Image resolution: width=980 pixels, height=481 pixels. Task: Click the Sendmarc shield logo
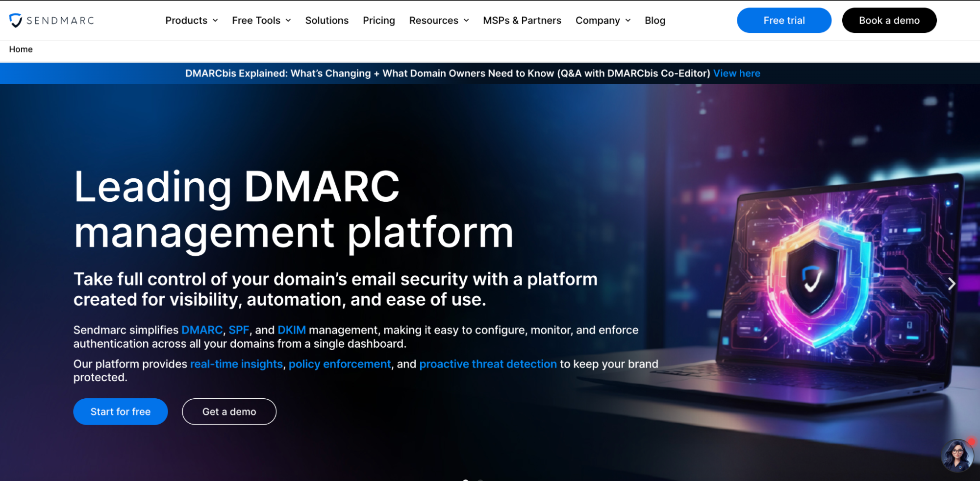(16, 20)
